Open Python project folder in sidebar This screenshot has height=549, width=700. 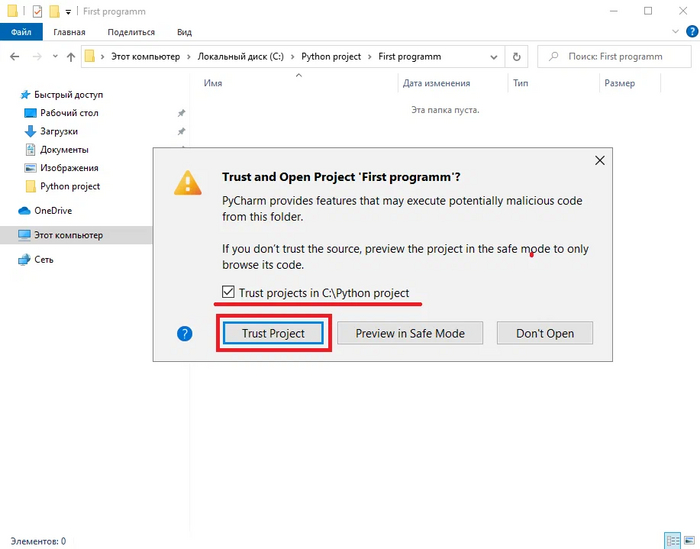[x=70, y=186]
